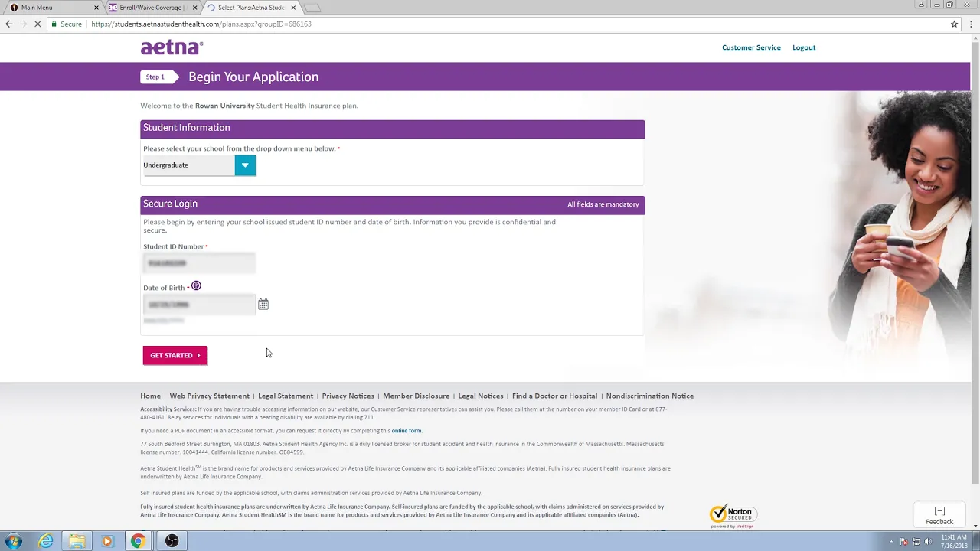Image resolution: width=980 pixels, height=551 pixels.
Task: Open Windows Media Player from taskbar
Action: tap(107, 541)
